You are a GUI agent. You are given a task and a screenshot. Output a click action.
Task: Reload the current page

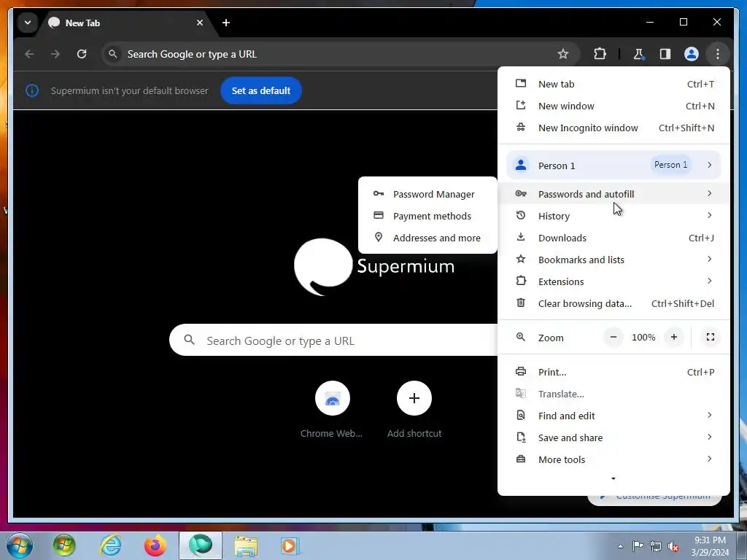click(82, 54)
